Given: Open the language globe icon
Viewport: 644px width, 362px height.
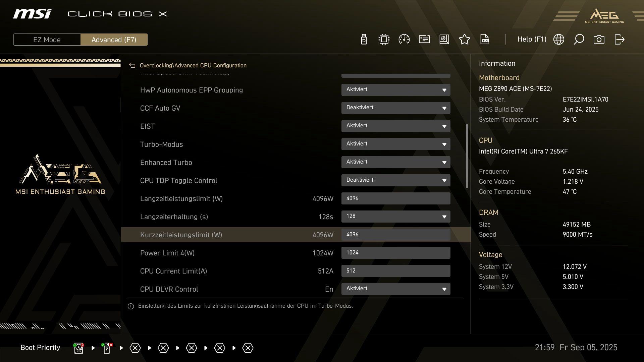Looking at the screenshot, I should (x=558, y=40).
